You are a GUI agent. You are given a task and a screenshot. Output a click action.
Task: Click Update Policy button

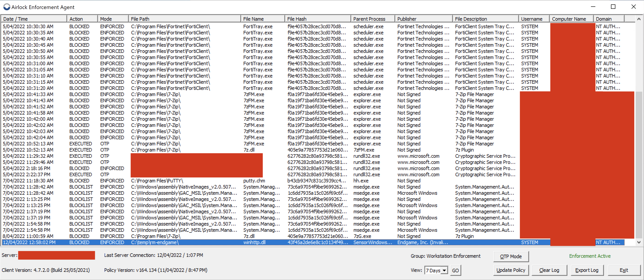(x=511, y=270)
